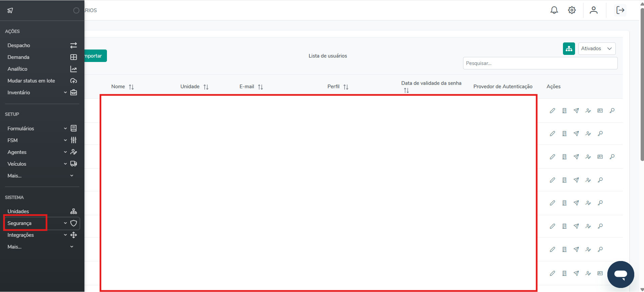Click the Pesquisar search field
The image size is (644, 292).
tap(540, 63)
